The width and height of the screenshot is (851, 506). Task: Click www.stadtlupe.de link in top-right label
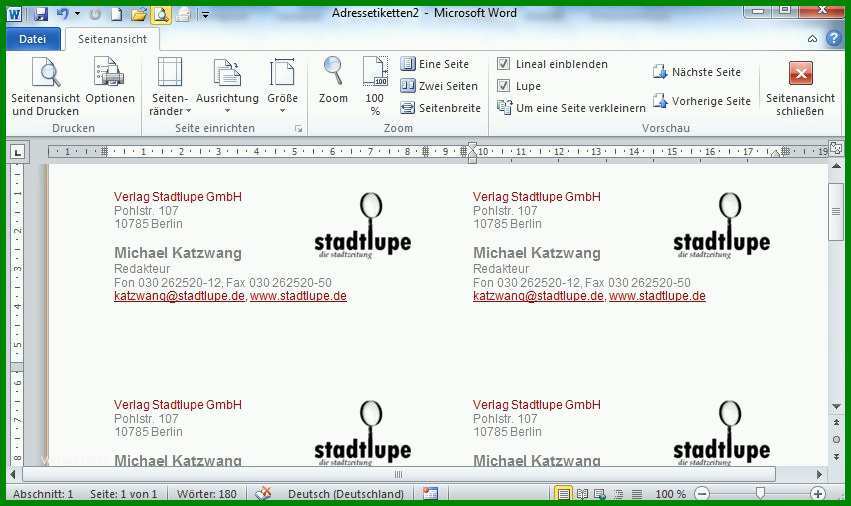pos(657,296)
